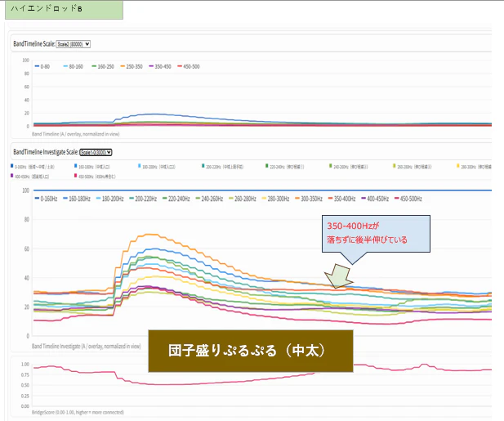Click the pink 450-500Hz color square
Screen dimensions: 504x421
[75, 176]
